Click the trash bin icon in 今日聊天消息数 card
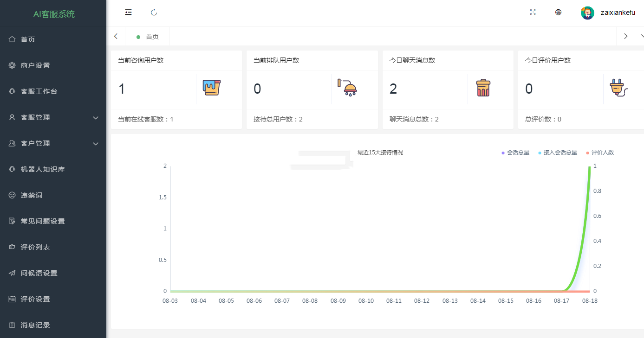 [483, 88]
